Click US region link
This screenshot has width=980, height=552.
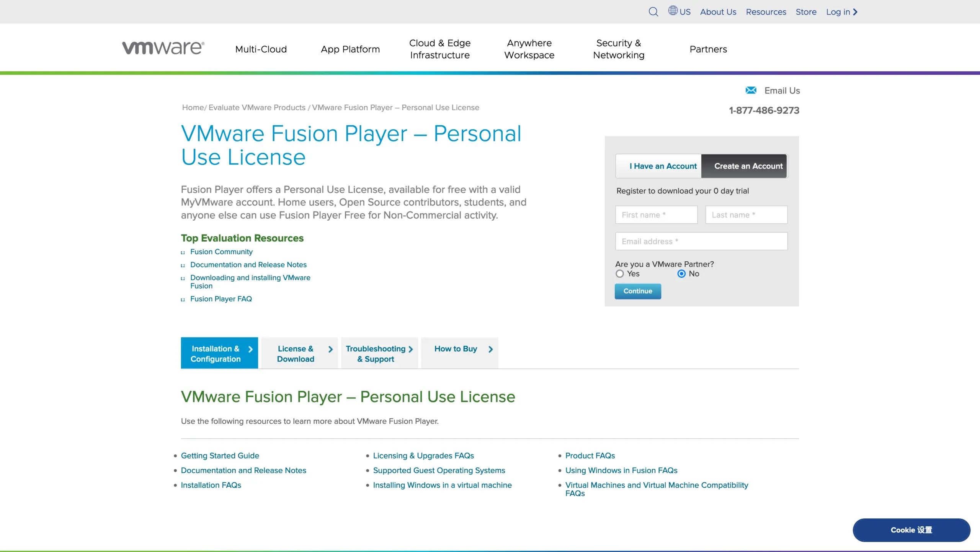tap(685, 12)
